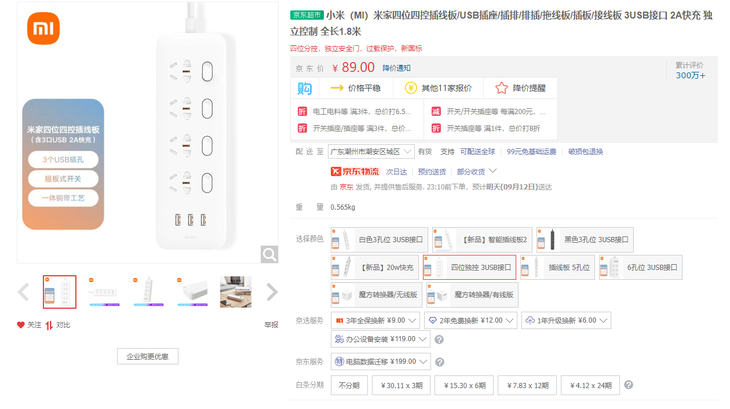The height and width of the screenshot is (409, 730).
Task: Click the blue 购 shopping icon
Action: 304,88
